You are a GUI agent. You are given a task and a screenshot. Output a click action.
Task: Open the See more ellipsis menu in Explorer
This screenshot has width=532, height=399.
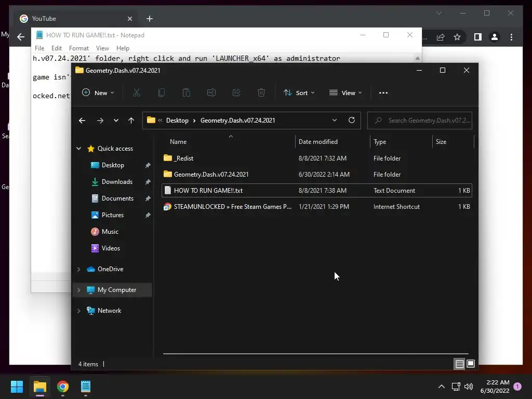click(x=383, y=93)
